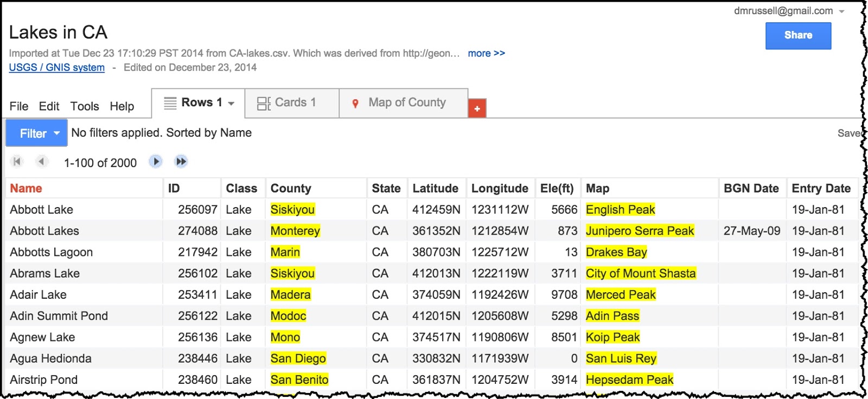Image resolution: width=868 pixels, height=399 pixels.
Task: Click the blue Share button
Action: point(798,35)
